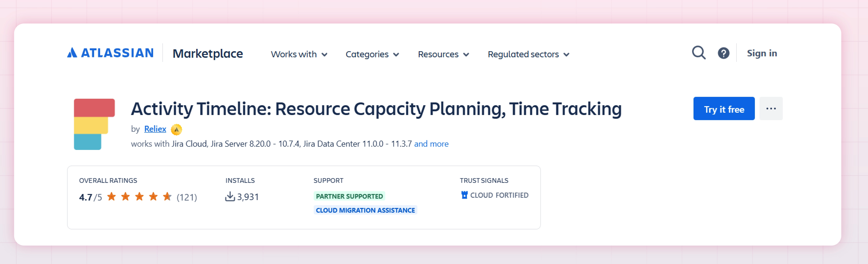Image resolution: width=868 pixels, height=264 pixels.
Task: Open the Resources dropdown
Action: click(443, 54)
